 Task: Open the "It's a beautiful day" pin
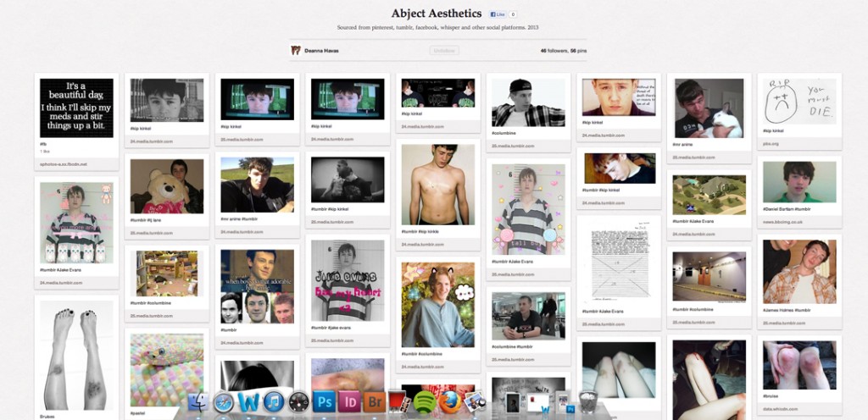76,108
